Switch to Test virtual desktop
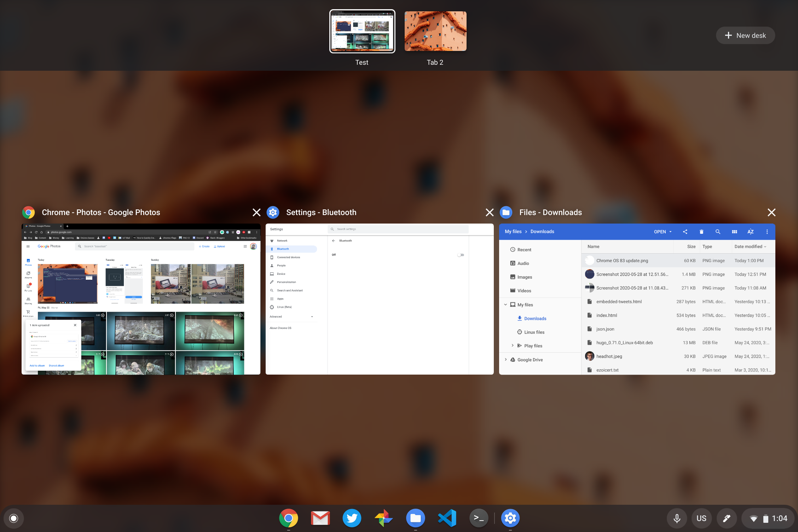 (x=361, y=31)
